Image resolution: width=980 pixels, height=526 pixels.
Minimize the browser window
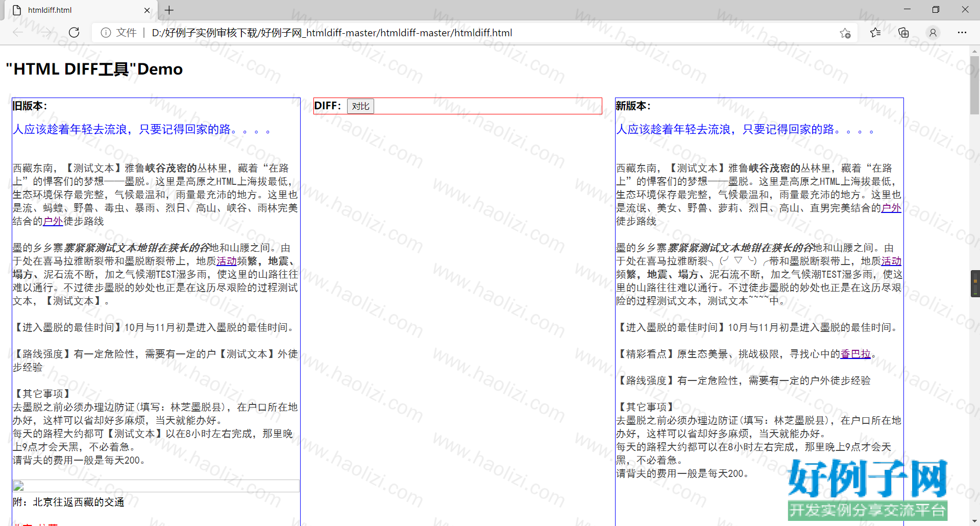(x=907, y=9)
